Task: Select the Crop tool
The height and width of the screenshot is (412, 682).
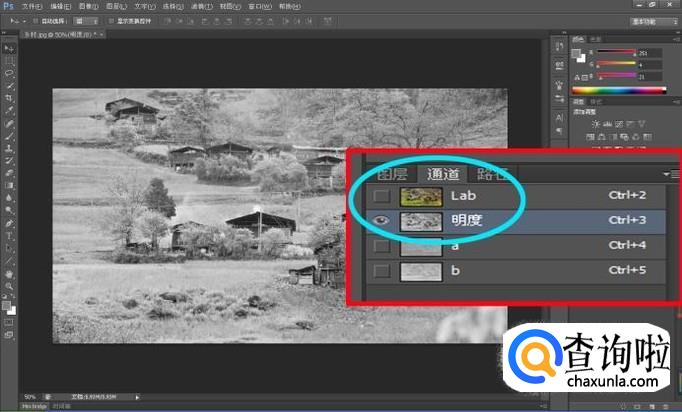Action: pos(9,98)
